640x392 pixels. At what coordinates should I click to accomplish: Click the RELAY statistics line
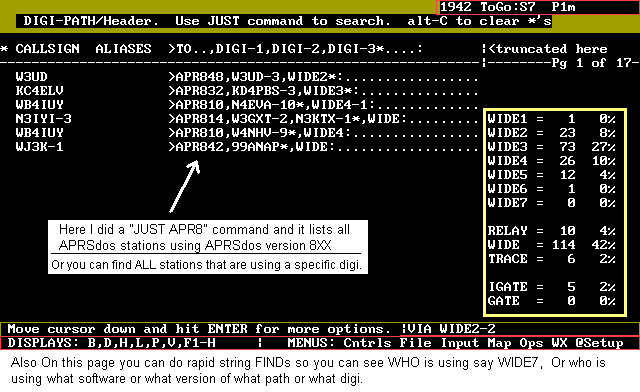[x=551, y=231]
